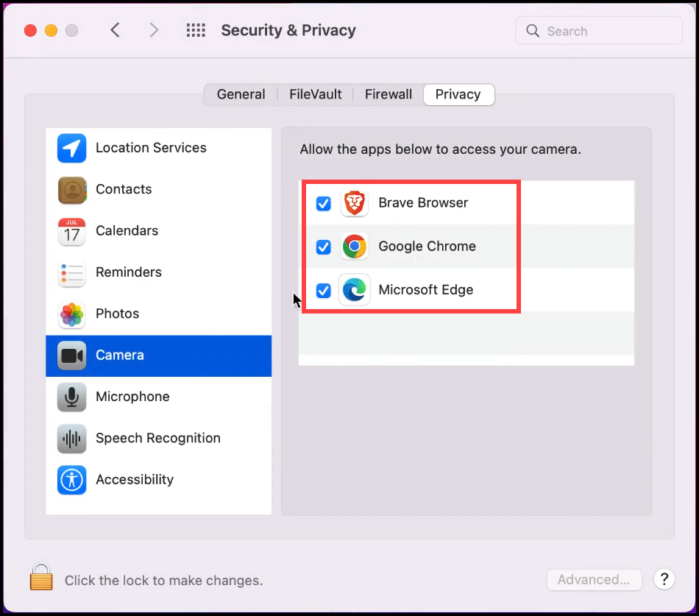Click the padlock to make changes

[x=41, y=577]
